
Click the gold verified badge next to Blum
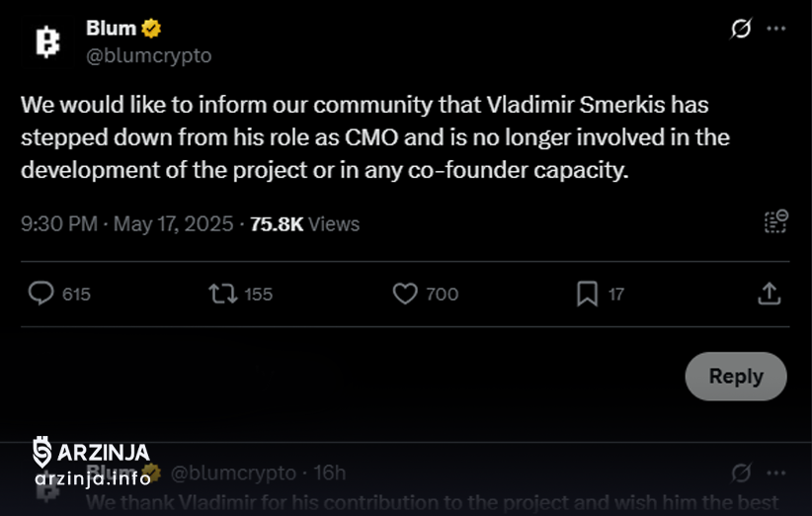pos(151,29)
